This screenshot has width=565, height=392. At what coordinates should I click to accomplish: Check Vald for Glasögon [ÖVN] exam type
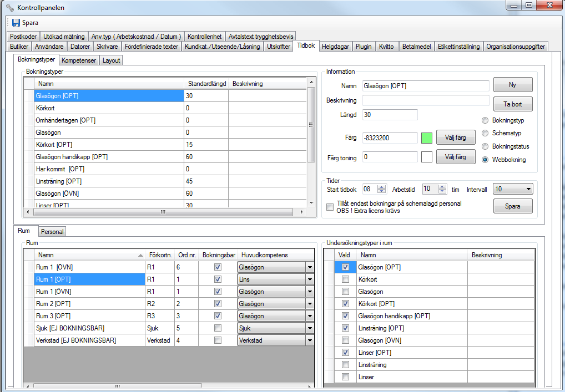[345, 340]
